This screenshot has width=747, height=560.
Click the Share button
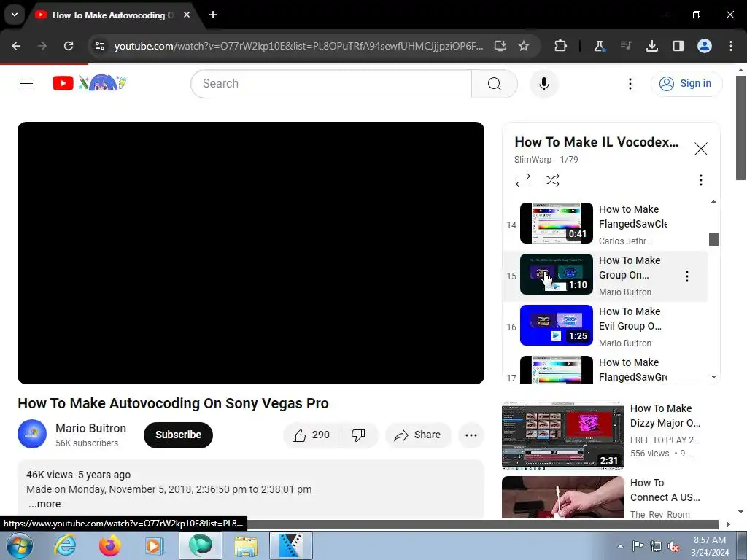tap(418, 435)
